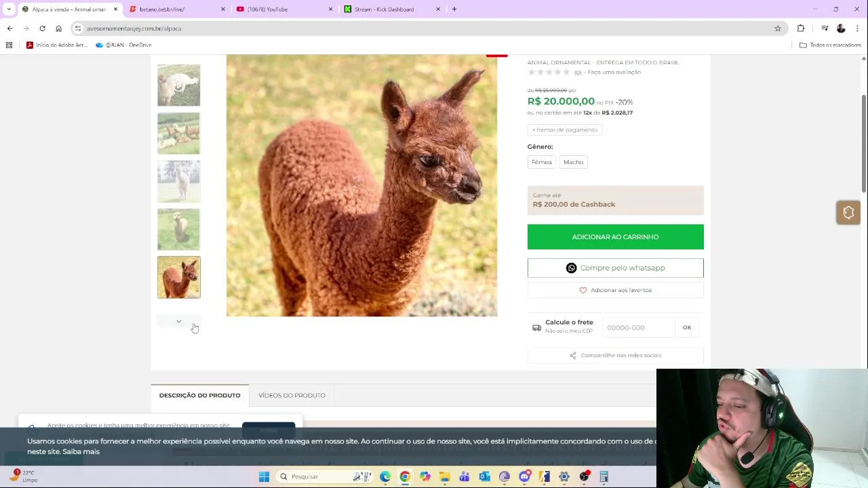The width and height of the screenshot is (868, 488).
Task: Select the brown baby alpaca thumbnail
Action: pyautogui.click(x=179, y=277)
